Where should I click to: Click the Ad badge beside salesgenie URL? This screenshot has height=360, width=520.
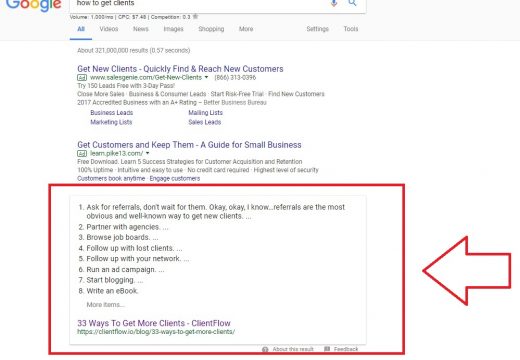click(x=82, y=78)
